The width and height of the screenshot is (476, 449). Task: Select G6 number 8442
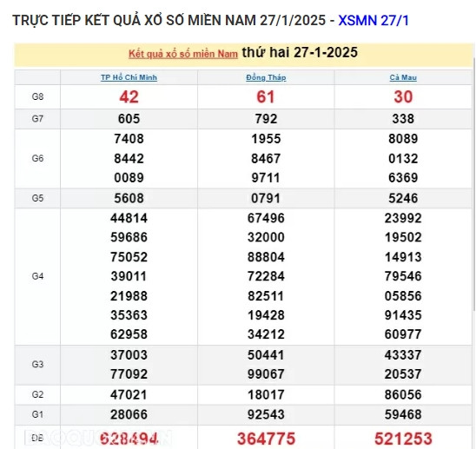click(x=129, y=158)
